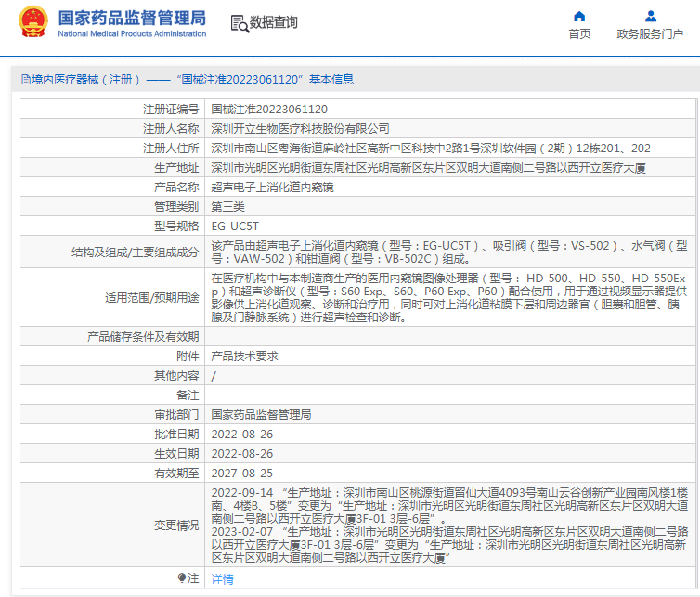Image resolution: width=700 pixels, height=597 pixels.
Task: Click the 其他内容 slash value
Action: pos(214,376)
